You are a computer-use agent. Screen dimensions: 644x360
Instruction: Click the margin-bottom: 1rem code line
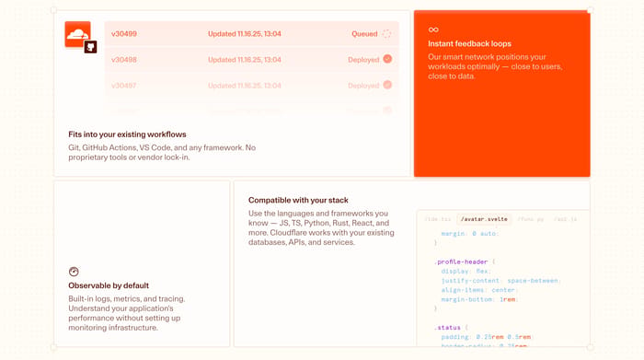pos(479,299)
